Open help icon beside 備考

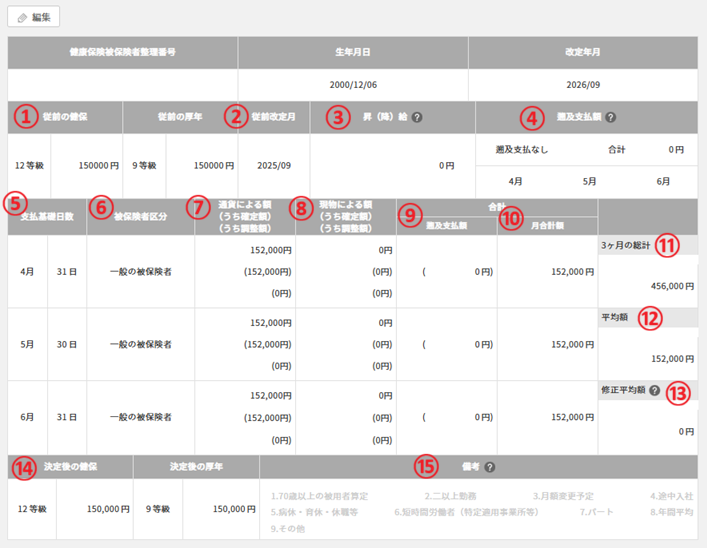[x=490, y=467]
